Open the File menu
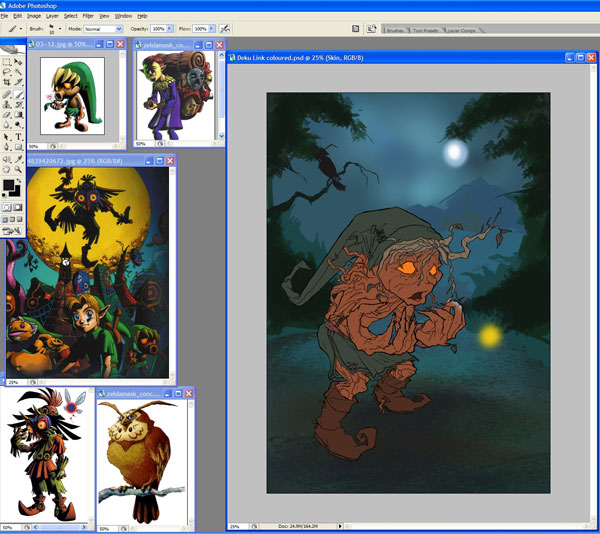 click(x=5, y=16)
